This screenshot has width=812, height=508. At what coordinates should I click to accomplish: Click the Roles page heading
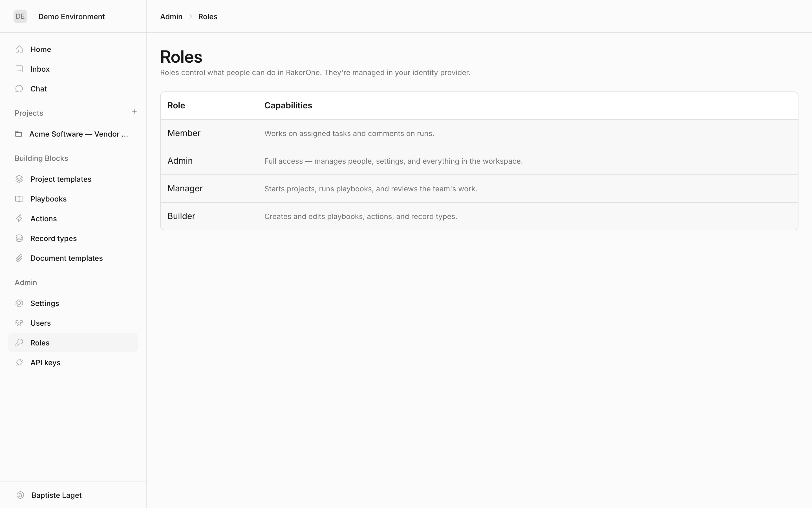181,56
